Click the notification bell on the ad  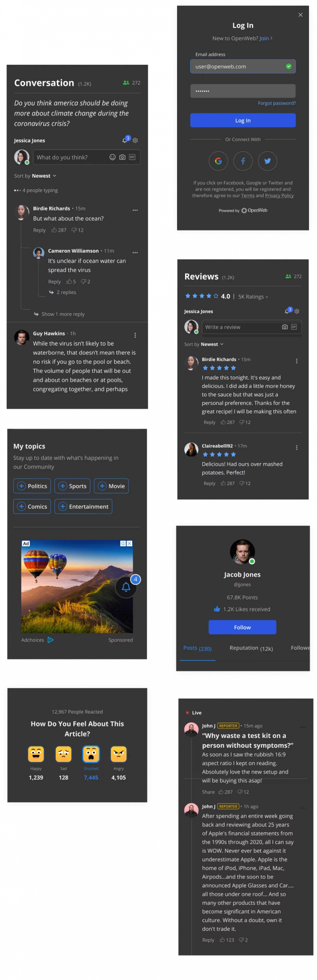[x=126, y=586]
